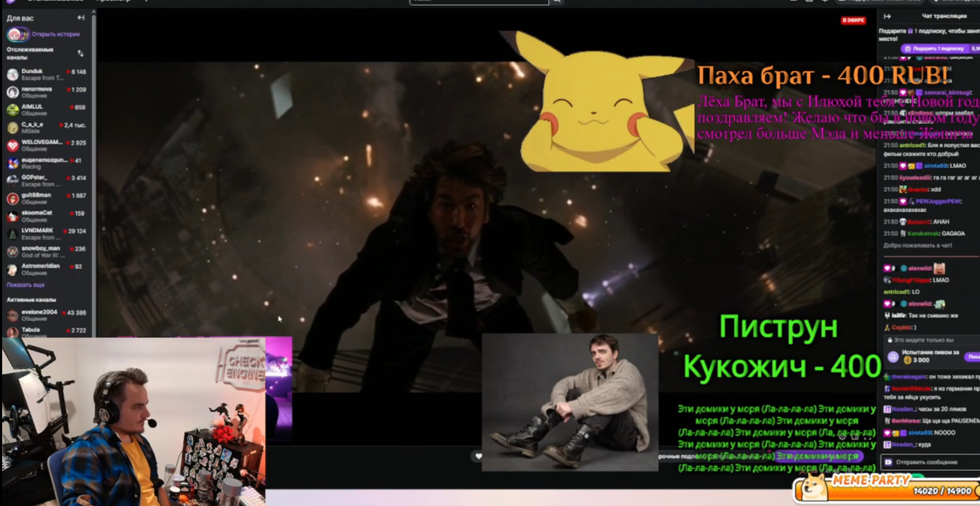The width and height of the screenshot is (980, 506).
Task: Click Astromeridian channel name text
Action: tap(41, 266)
